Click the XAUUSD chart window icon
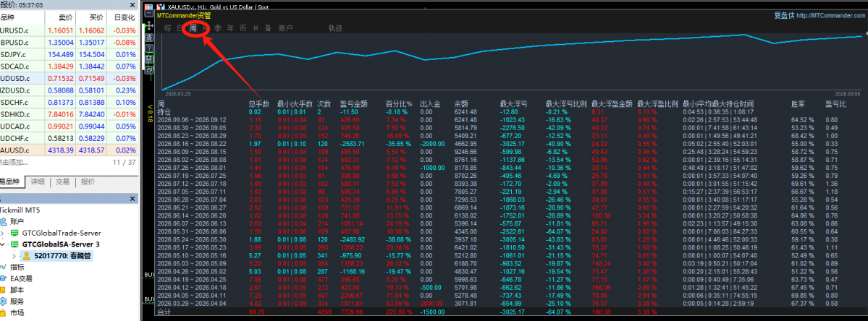 (x=161, y=7)
